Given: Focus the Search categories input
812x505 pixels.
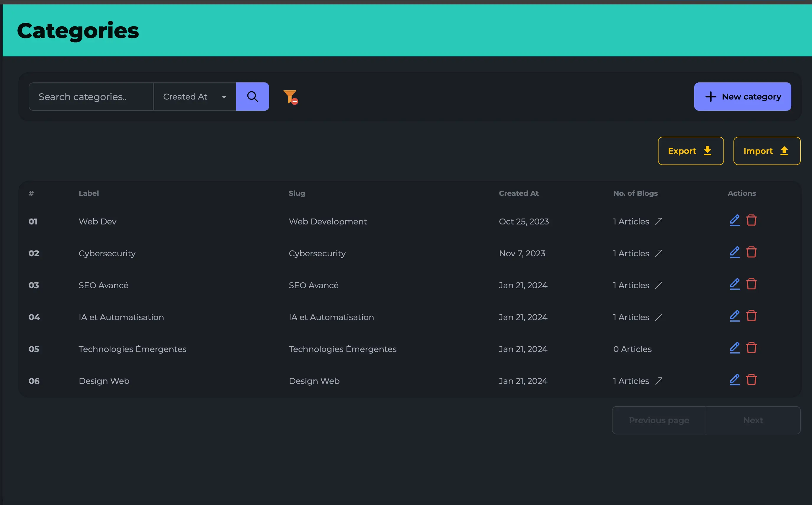Looking at the screenshot, I should [x=91, y=97].
